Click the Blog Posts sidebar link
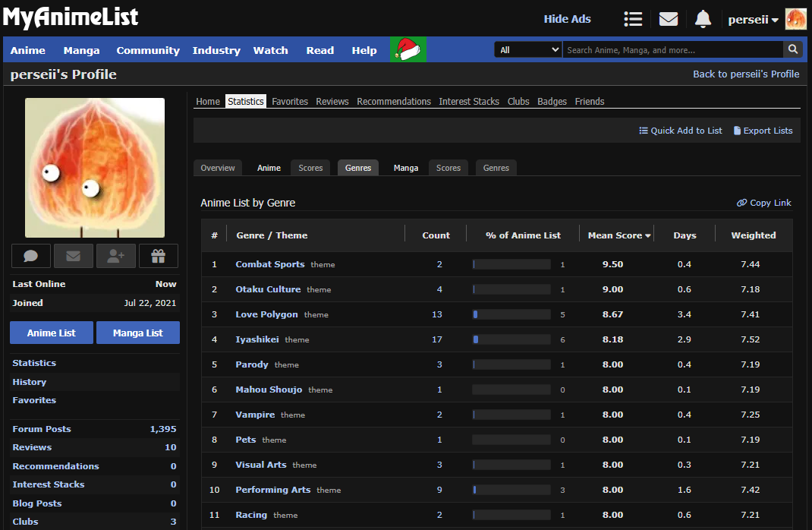The width and height of the screenshot is (812, 530). pyautogui.click(x=36, y=503)
